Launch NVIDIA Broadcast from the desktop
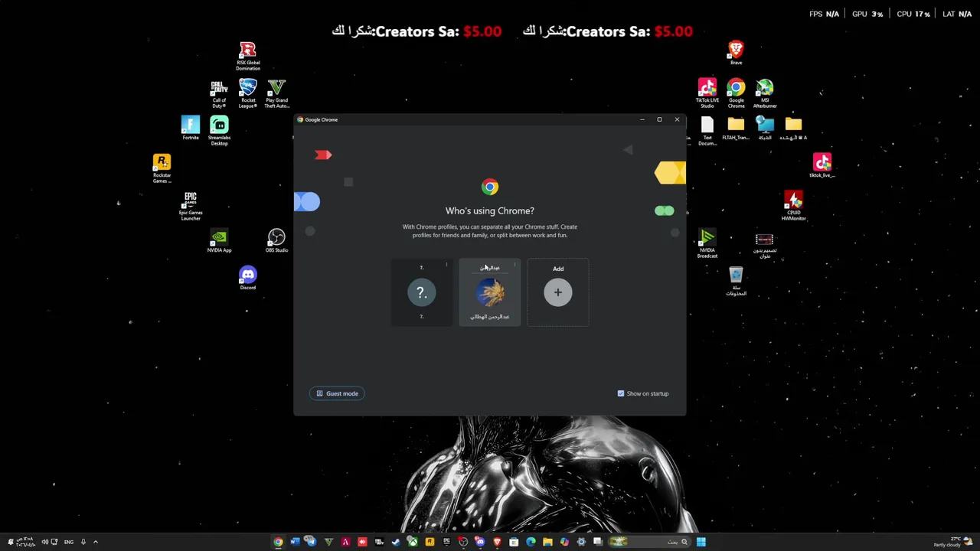The width and height of the screenshot is (980, 551). point(707,243)
